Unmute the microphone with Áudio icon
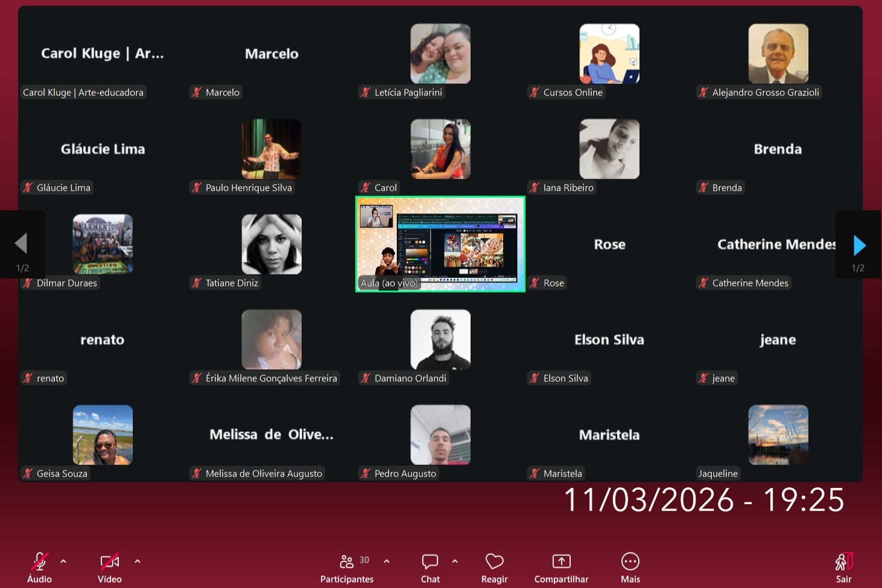This screenshot has width=882, height=588. (40, 561)
